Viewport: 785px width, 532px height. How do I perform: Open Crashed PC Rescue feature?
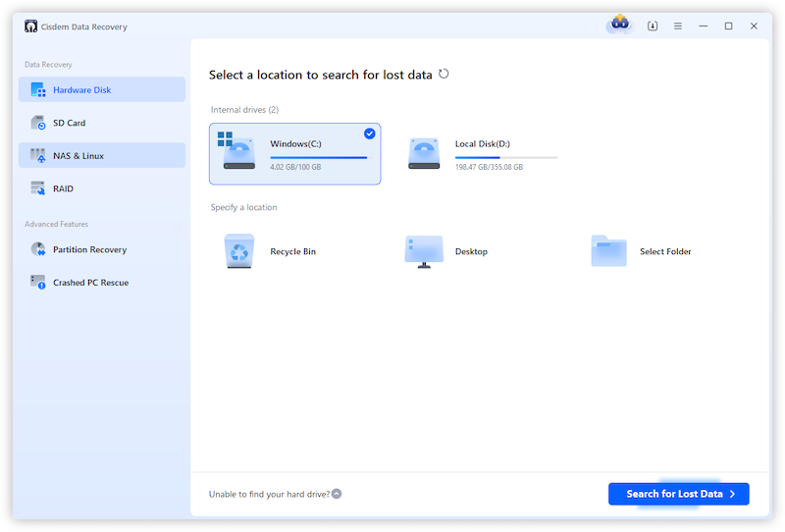(x=102, y=283)
